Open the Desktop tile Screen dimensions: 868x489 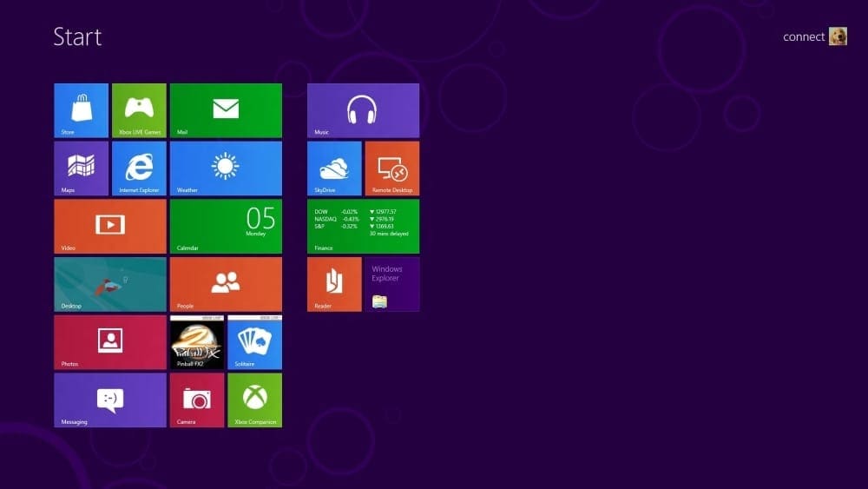[x=110, y=284]
